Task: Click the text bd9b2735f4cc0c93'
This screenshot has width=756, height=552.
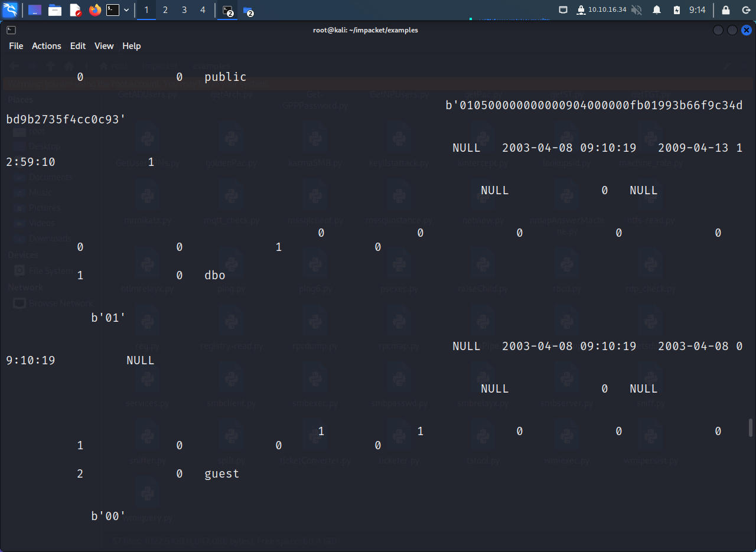Action: (66, 120)
